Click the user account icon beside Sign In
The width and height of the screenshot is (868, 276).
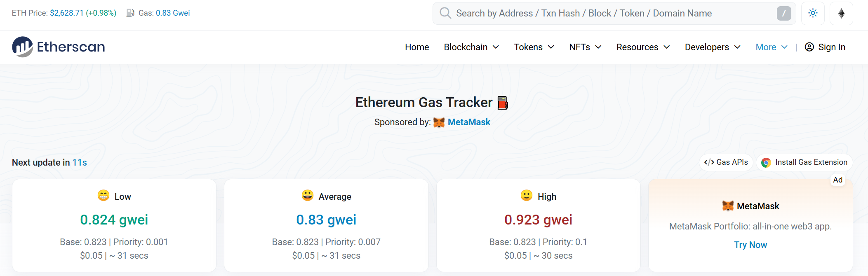(x=809, y=47)
